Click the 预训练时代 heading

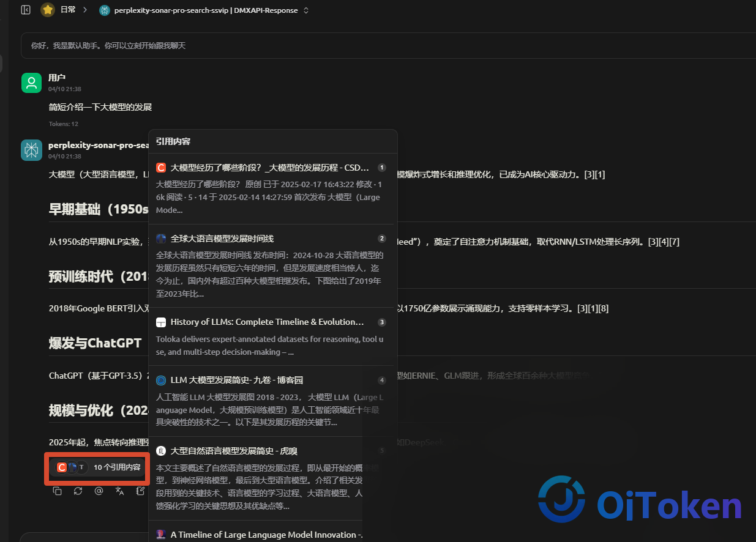coord(99,277)
